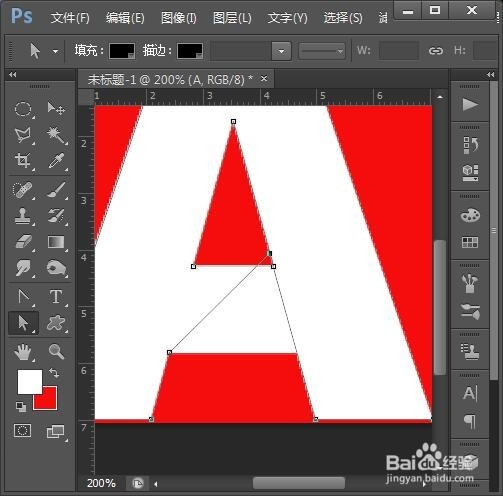Close the 未标题-1 document tab
This screenshot has width=503, height=496.
[264, 79]
